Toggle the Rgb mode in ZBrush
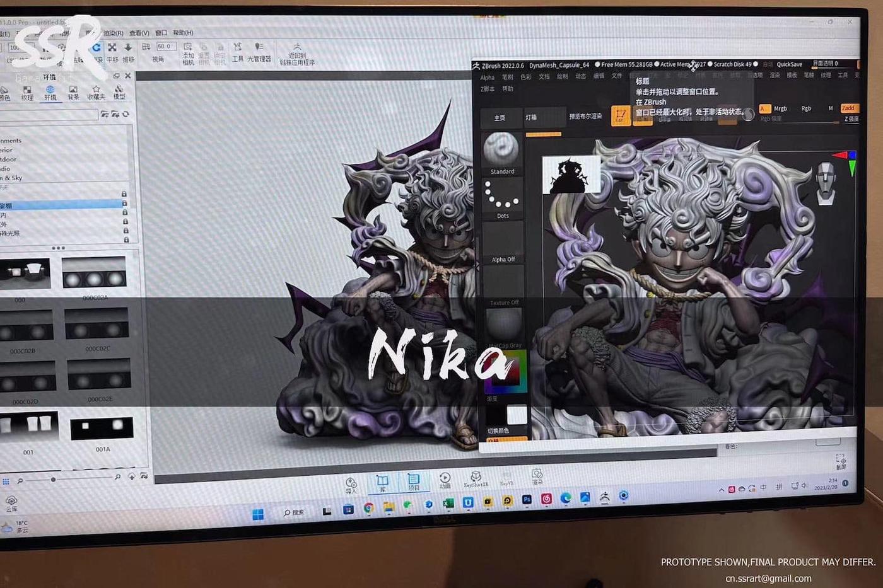The height and width of the screenshot is (588, 883). point(806,108)
